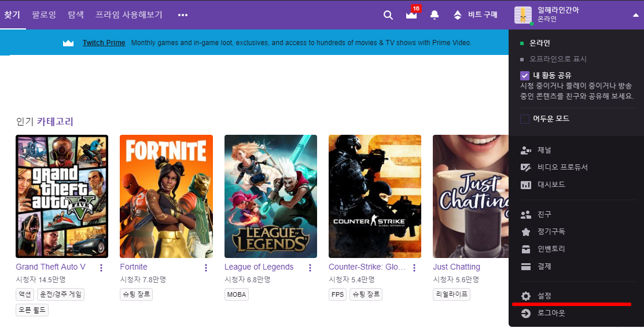Click the 슈팅 장르 tag under Fortnite
This screenshot has height=328, width=644.
click(137, 294)
